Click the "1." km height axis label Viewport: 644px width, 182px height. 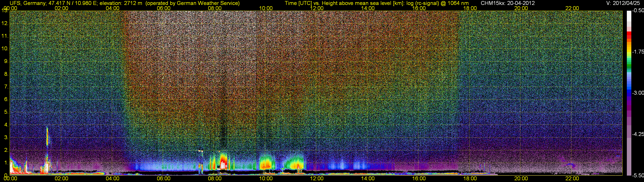(6, 163)
